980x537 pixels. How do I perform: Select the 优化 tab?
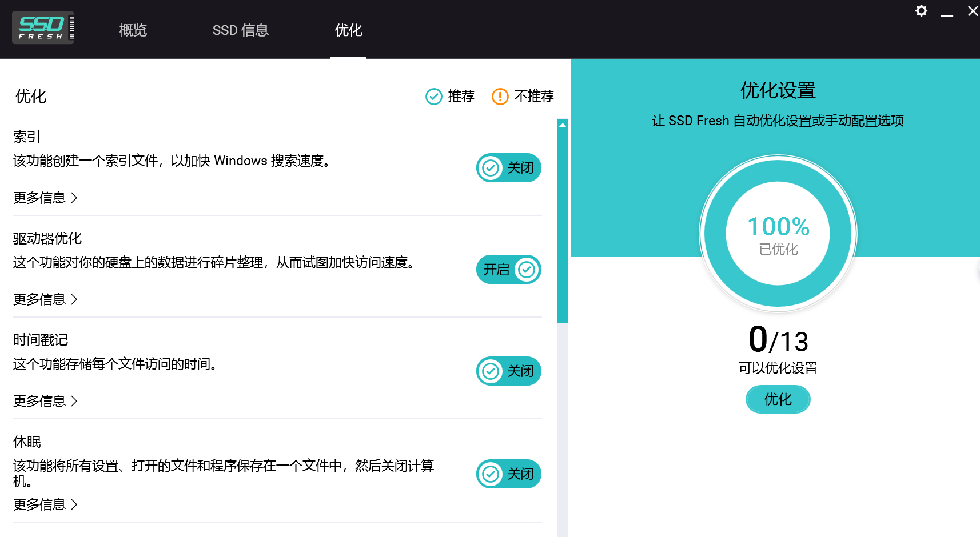coord(349,30)
